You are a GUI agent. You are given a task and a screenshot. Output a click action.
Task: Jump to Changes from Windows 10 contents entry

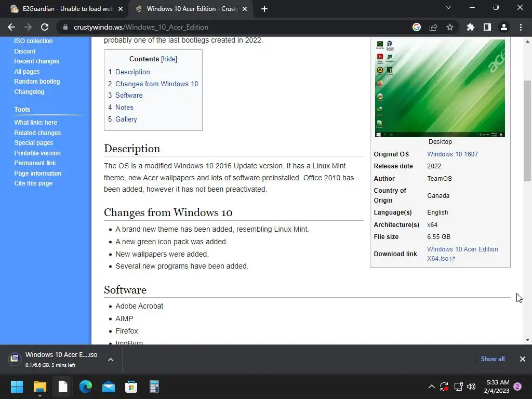click(x=156, y=84)
